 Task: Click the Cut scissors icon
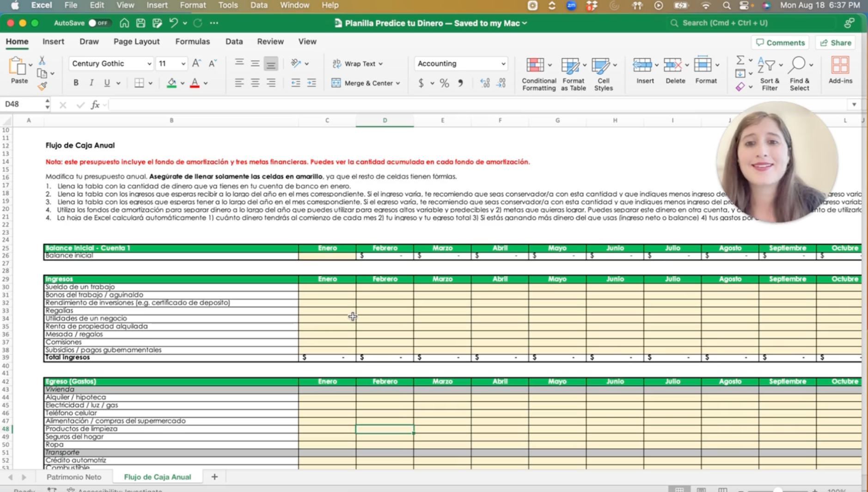(x=42, y=61)
